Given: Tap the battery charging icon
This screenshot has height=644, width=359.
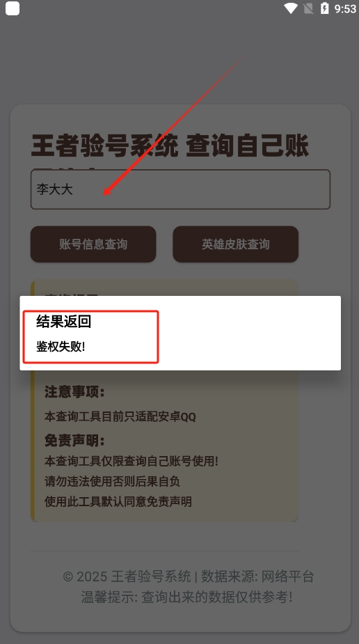Looking at the screenshot, I should [324, 8].
